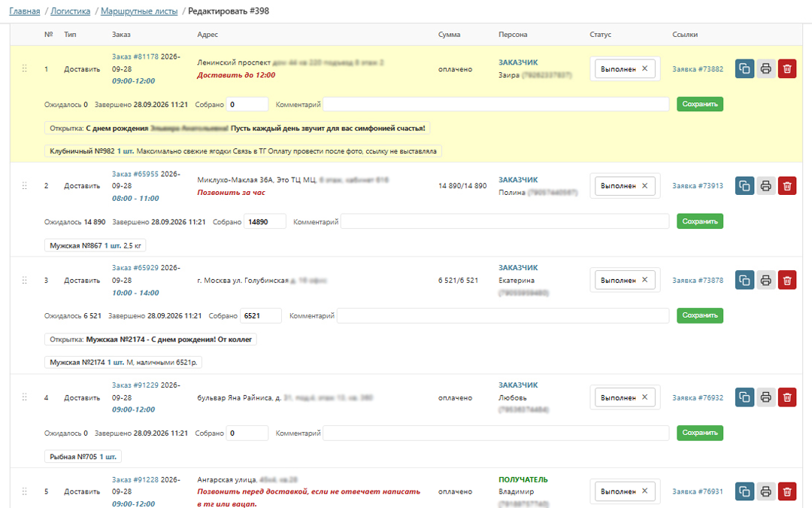The width and height of the screenshot is (812, 508).
Task: Open order link Заказ #65929
Action: (135, 267)
